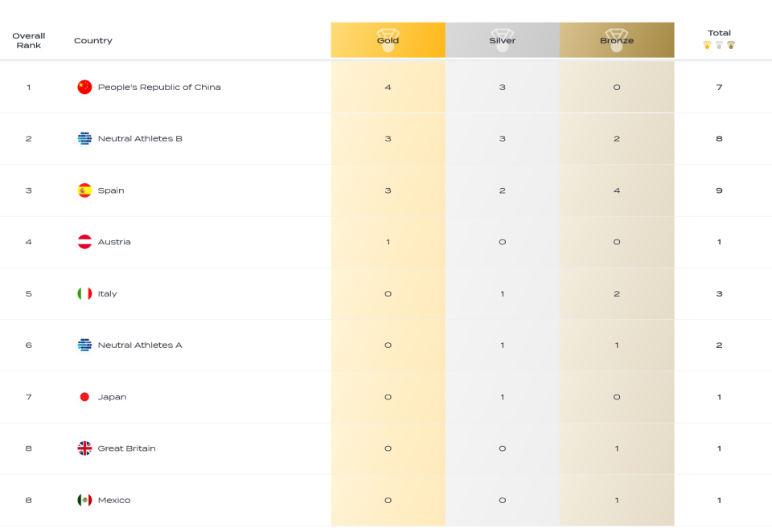Click the Total column header

(x=719, y=33)
